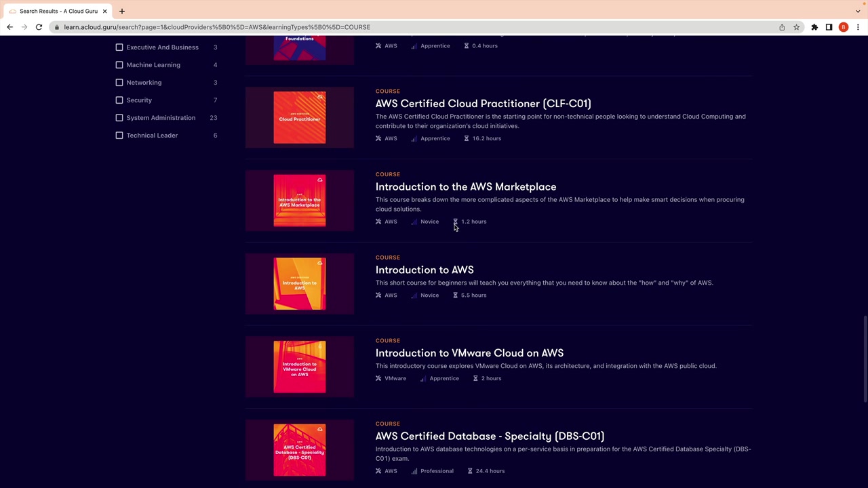Reload the current page
The width and height of the screenshot is (868, 488).
pos(39,27)
